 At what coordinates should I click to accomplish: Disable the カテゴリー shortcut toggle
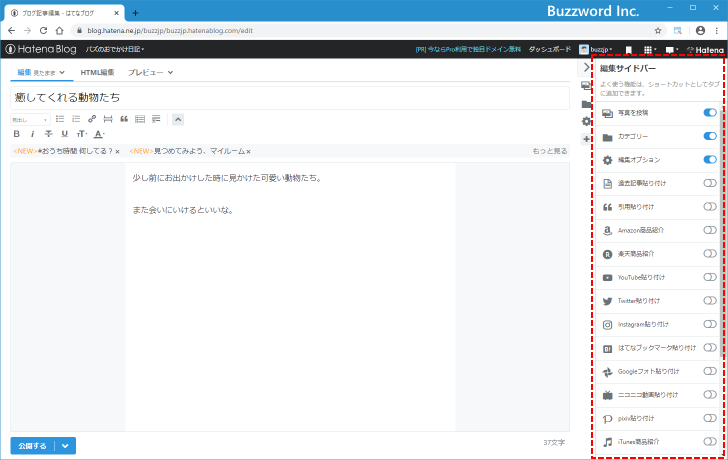[x=710, y=136]
